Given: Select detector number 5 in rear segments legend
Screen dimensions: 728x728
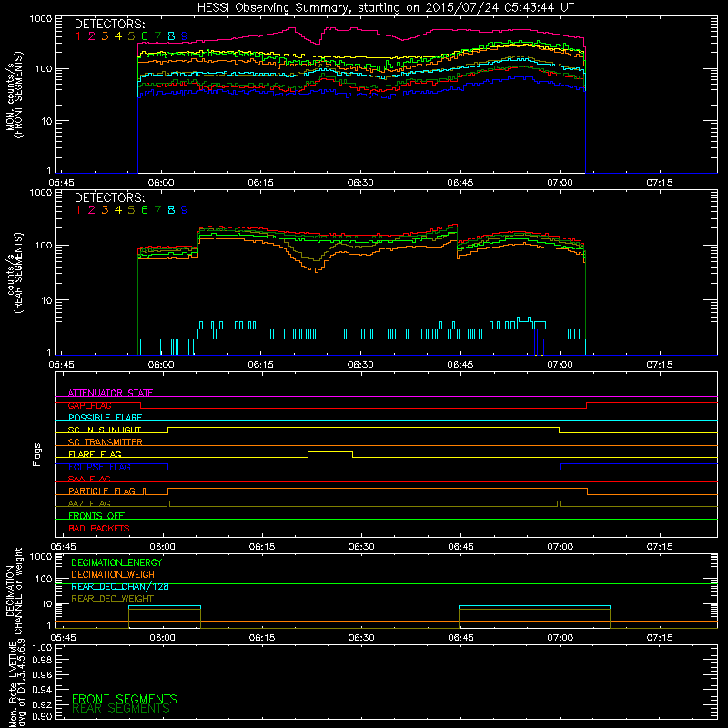Looking at the screenshot, I should coord(131,210).
